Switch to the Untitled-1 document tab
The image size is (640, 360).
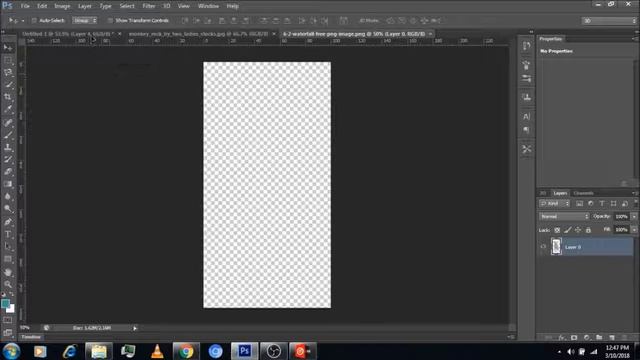67,34
